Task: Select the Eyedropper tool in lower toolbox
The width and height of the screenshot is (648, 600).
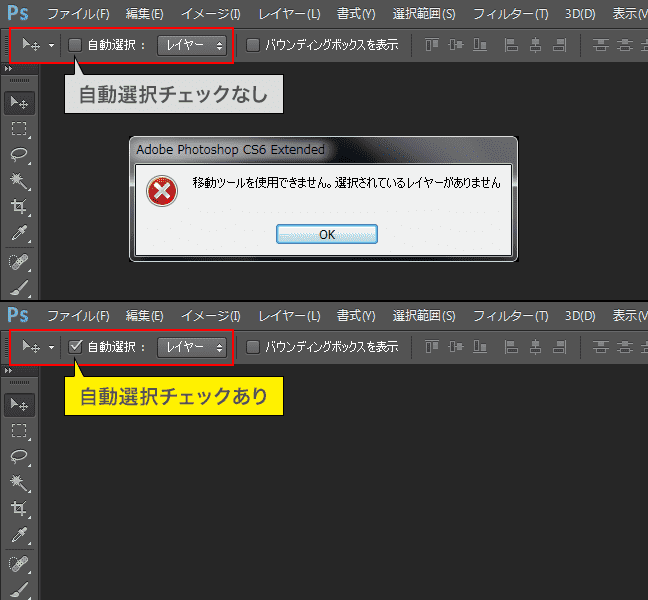Action: click(19, 536)
